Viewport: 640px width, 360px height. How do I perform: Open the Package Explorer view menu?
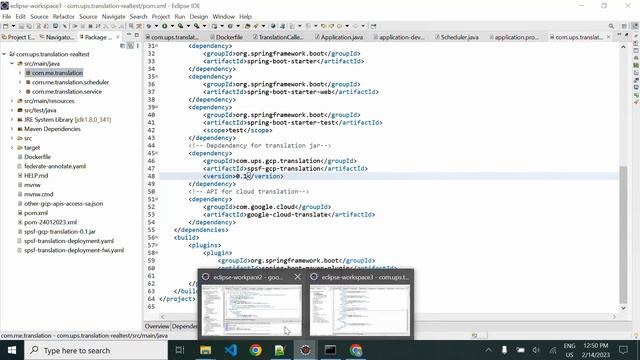[138, 46]
